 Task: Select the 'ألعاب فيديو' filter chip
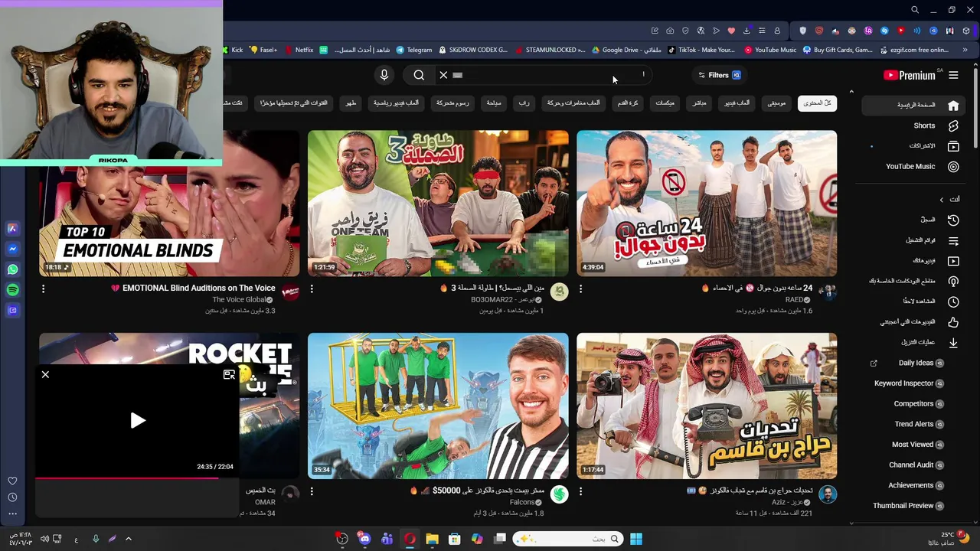point(737,103)
